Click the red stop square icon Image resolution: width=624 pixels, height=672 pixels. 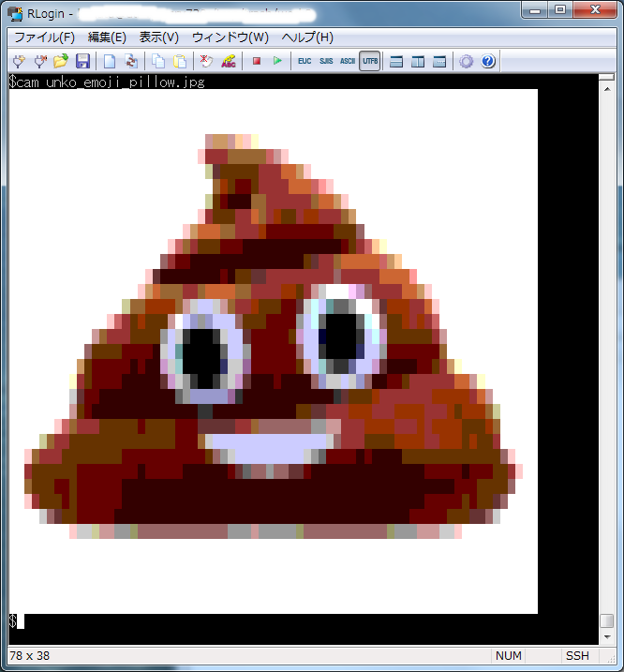(257, 61)
